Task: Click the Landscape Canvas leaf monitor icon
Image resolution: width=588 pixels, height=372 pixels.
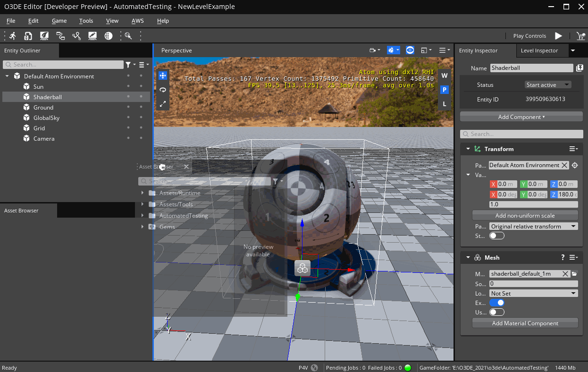Action: [x=44, y=36]
